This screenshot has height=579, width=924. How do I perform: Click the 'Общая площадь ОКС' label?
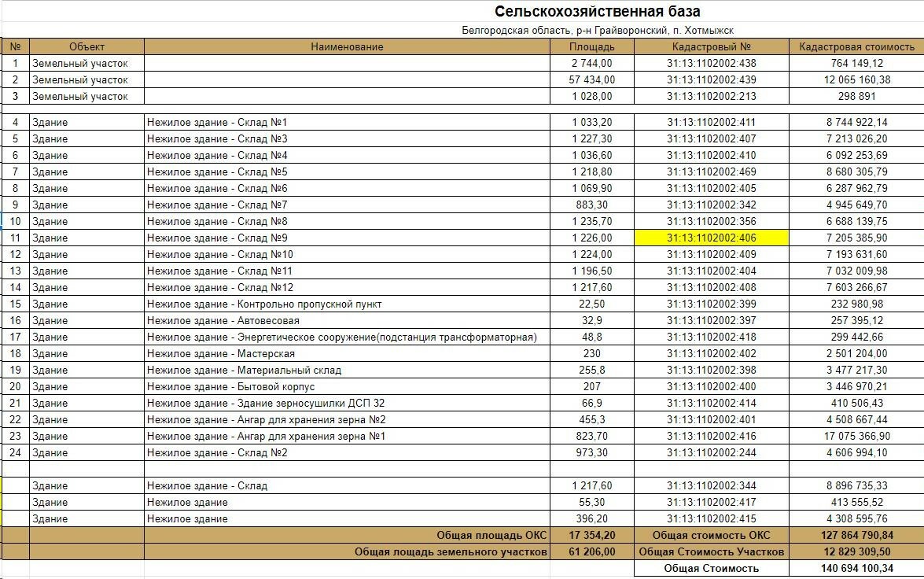(491, 535)
